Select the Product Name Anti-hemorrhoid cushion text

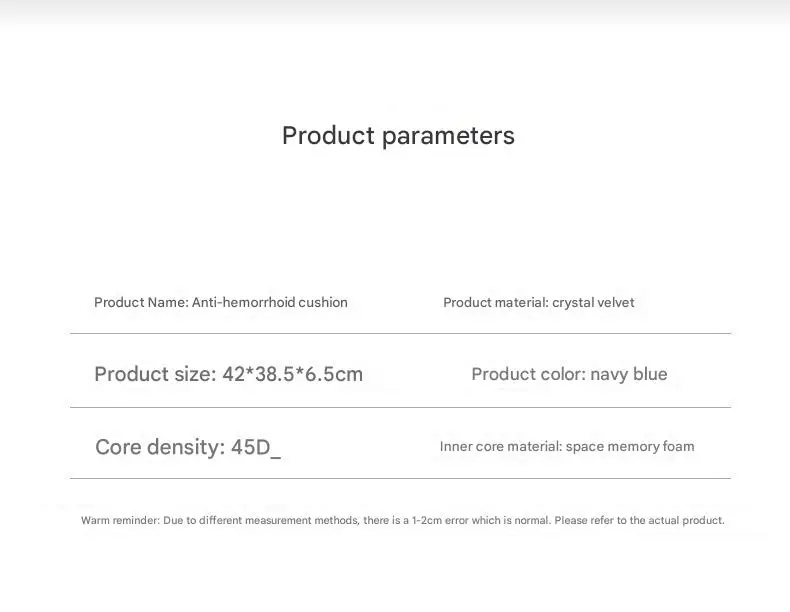click(221, 302)
